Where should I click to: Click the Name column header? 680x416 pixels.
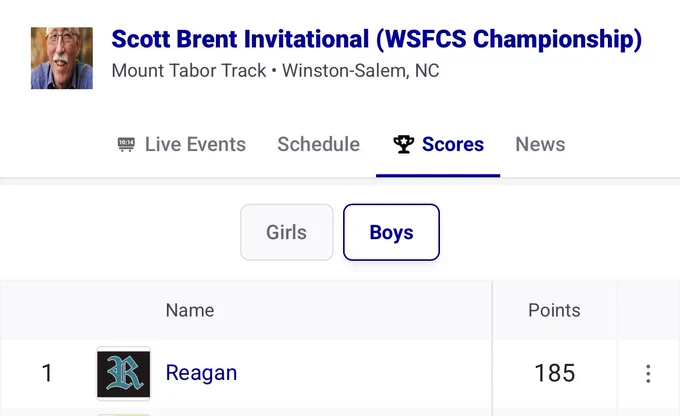click(190, 310)
